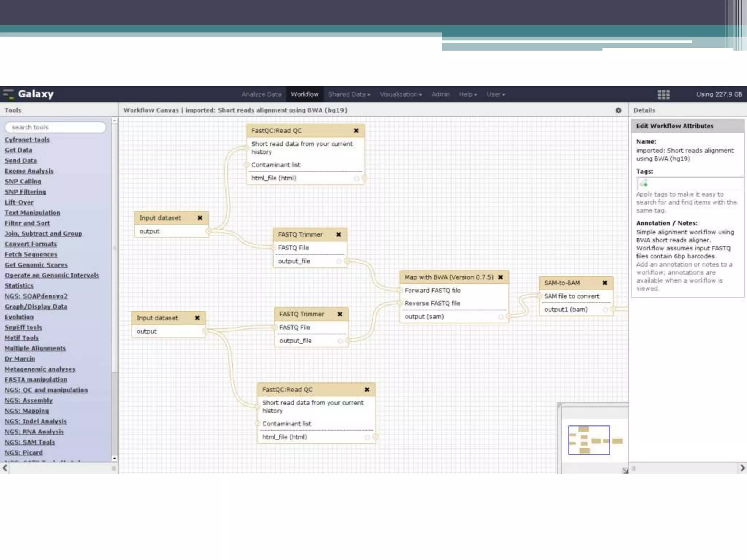Viewport: 747px width, 560px height.
Task: Toggle output1 (bam) workflow output marker
Action: 605,310
